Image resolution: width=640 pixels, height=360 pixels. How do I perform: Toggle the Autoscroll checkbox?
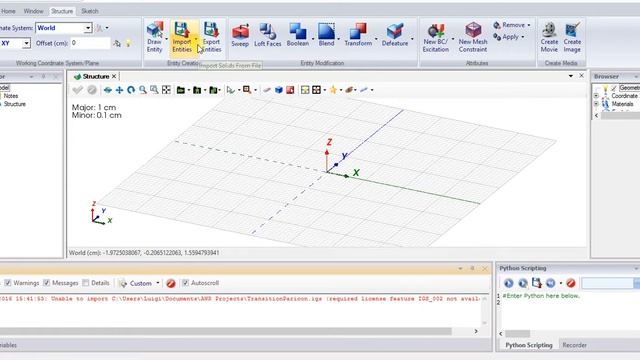[x=185, y=282]
